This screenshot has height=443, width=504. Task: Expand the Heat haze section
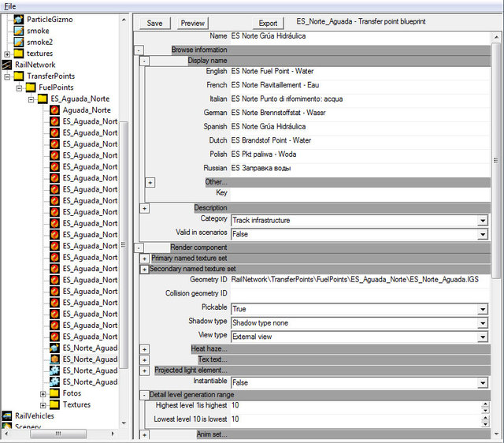145,348
